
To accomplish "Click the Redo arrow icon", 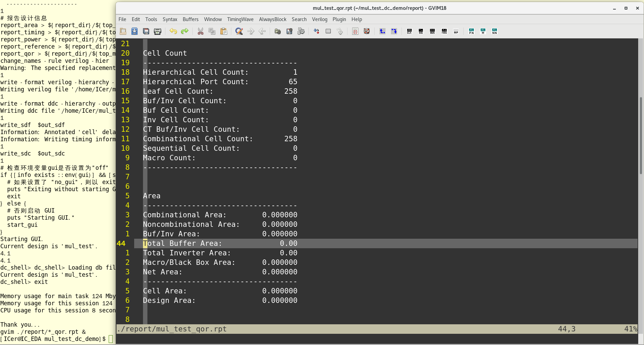I will 184,31.
